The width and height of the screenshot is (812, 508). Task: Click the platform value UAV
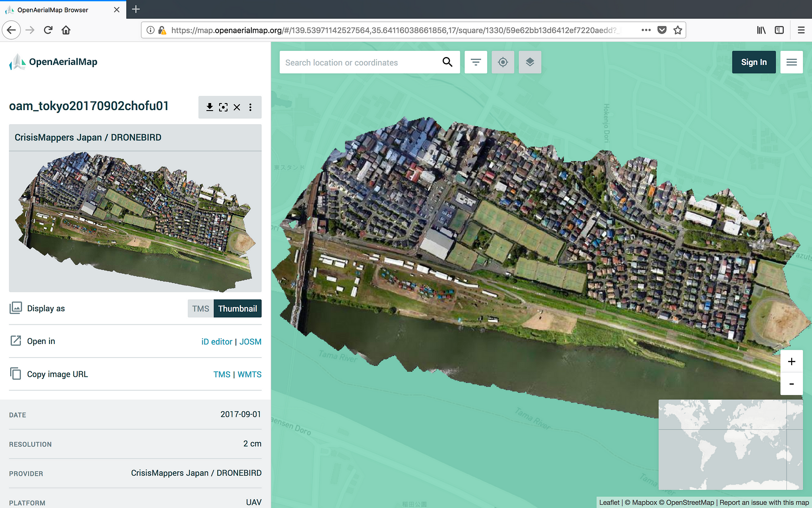point(254,502)
